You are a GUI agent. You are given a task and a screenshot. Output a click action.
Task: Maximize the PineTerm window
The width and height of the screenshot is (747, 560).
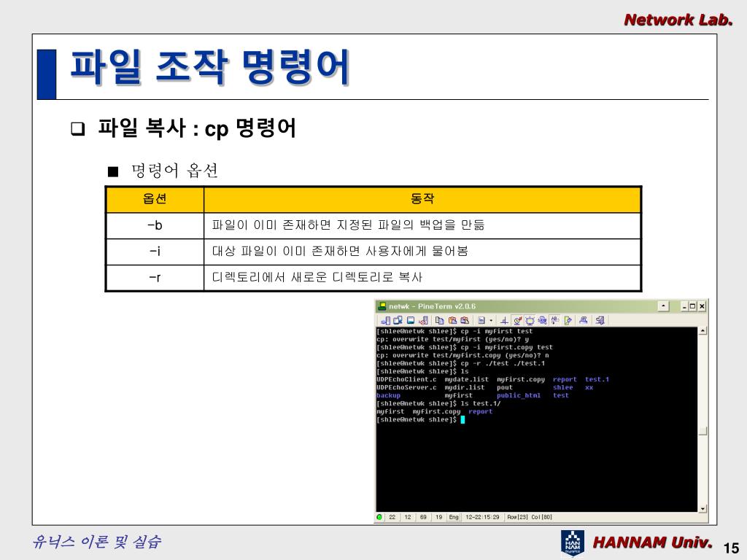(x=693, y=307)
